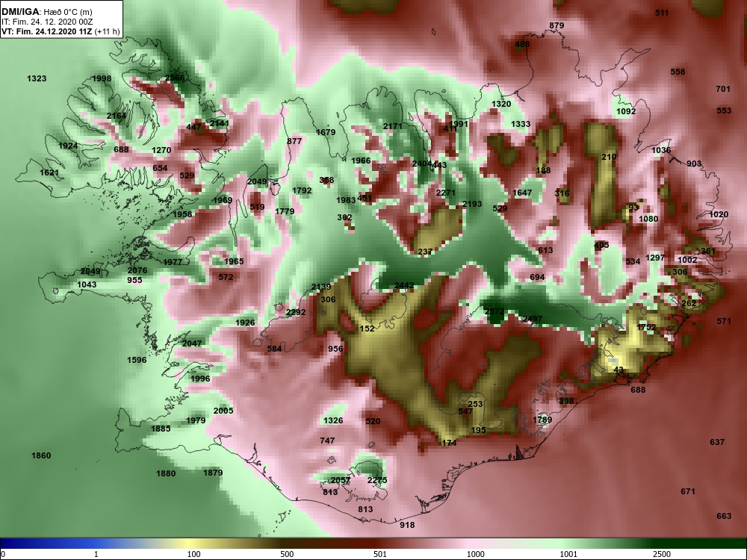This screenshot has width=747, height=560.
Task: Click the map value 1036
Action: click(x=661, y=151)
